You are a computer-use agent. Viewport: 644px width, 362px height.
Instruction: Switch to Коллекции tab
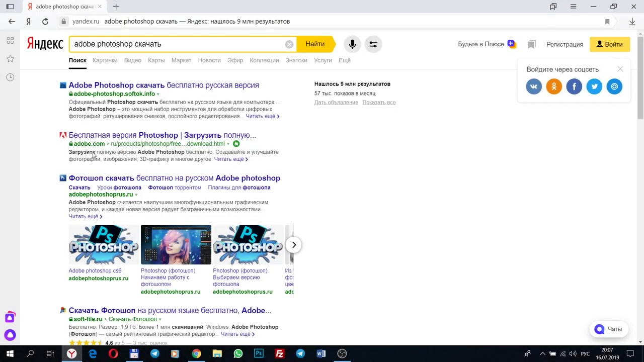tap(264, 60)
